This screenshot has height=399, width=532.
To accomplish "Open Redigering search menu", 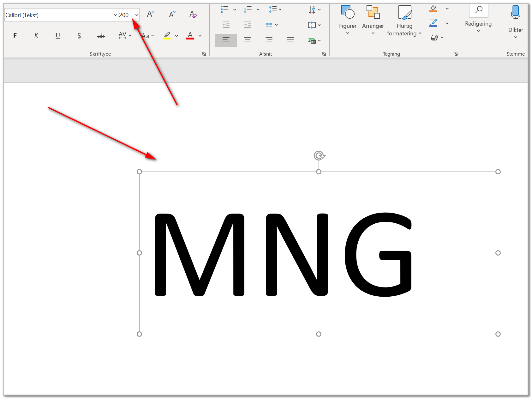I will [478, 18].
